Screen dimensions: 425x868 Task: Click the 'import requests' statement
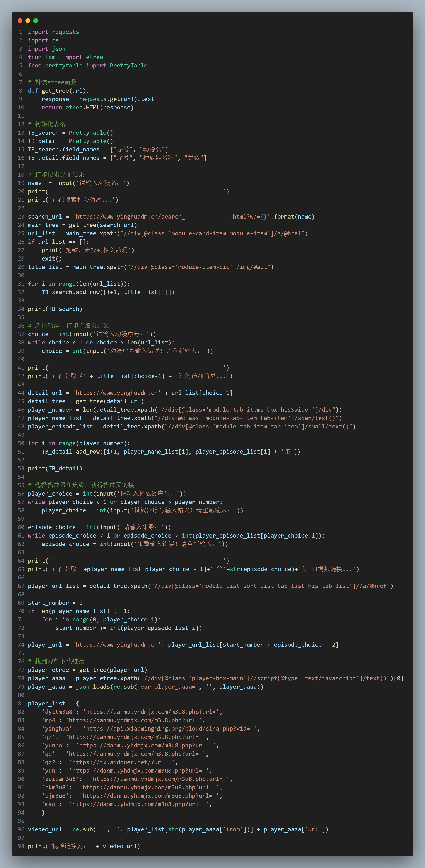[53, 32]
